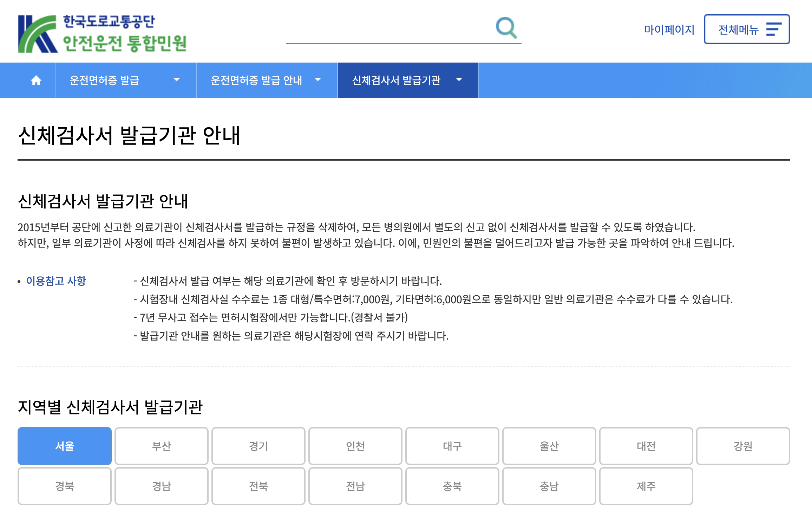Expand the 운전면허증 발급 dropdown arrow
This screenshot has height=516, width=812.
click(177, 80)
